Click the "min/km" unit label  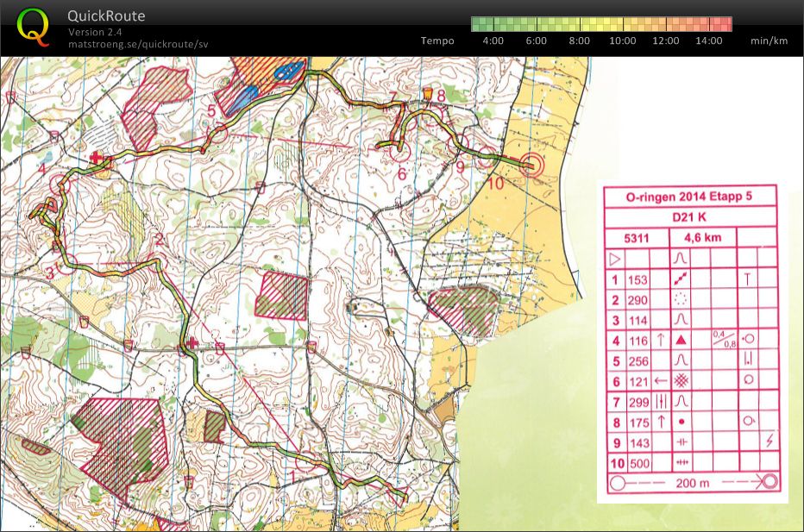point(769,41)
